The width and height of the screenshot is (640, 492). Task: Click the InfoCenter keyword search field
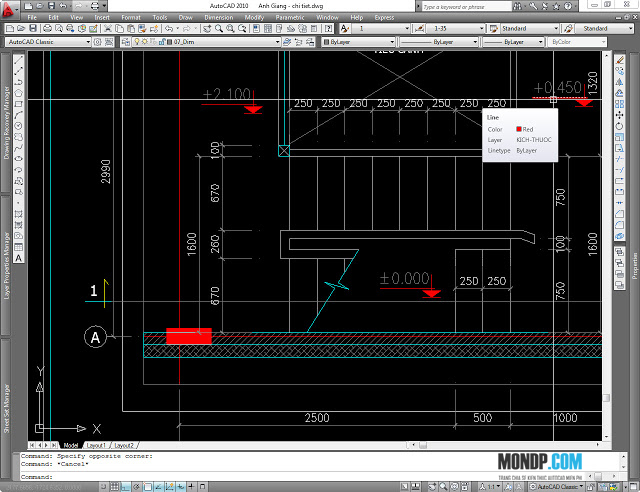(466, 7)
